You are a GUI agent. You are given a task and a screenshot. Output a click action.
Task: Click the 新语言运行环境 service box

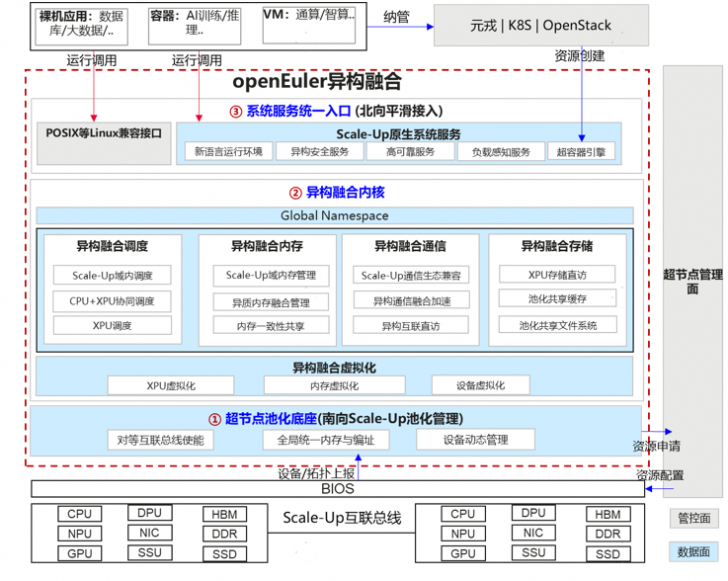(x=228, y=151)
